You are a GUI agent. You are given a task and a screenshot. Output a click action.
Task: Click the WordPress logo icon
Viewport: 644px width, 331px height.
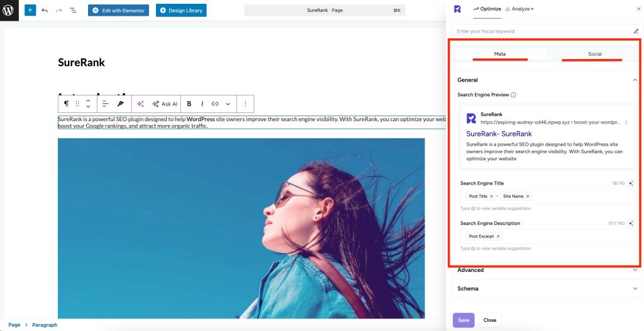tap(9, 10)
